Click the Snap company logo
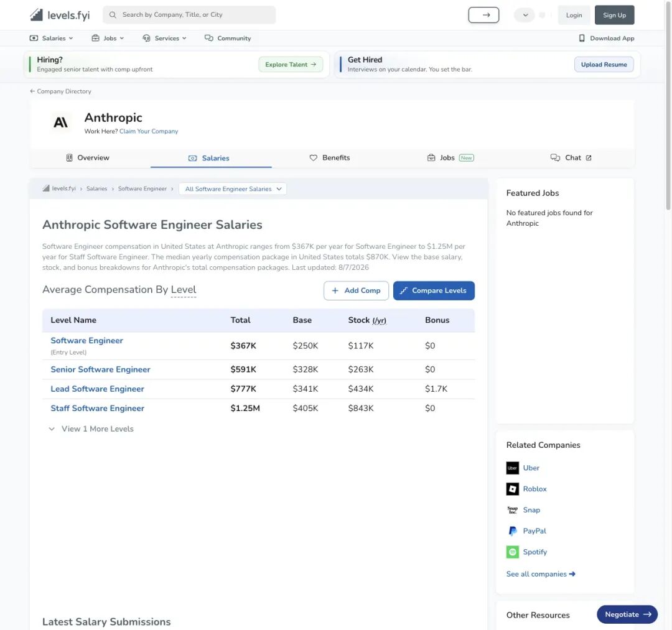 [x=512, y=510]
